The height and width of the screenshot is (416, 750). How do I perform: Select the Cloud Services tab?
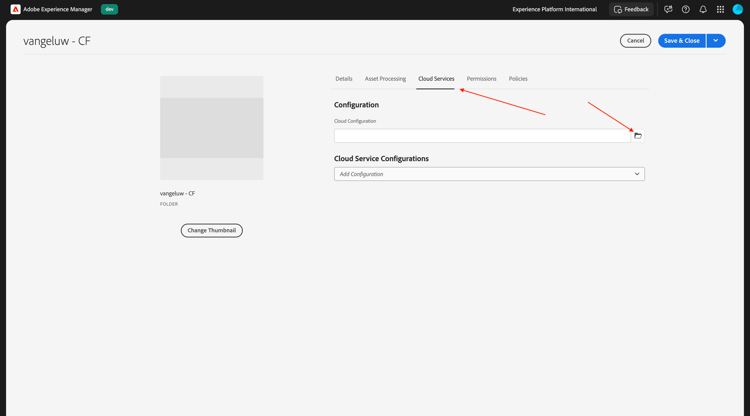[x=436, y=79]
